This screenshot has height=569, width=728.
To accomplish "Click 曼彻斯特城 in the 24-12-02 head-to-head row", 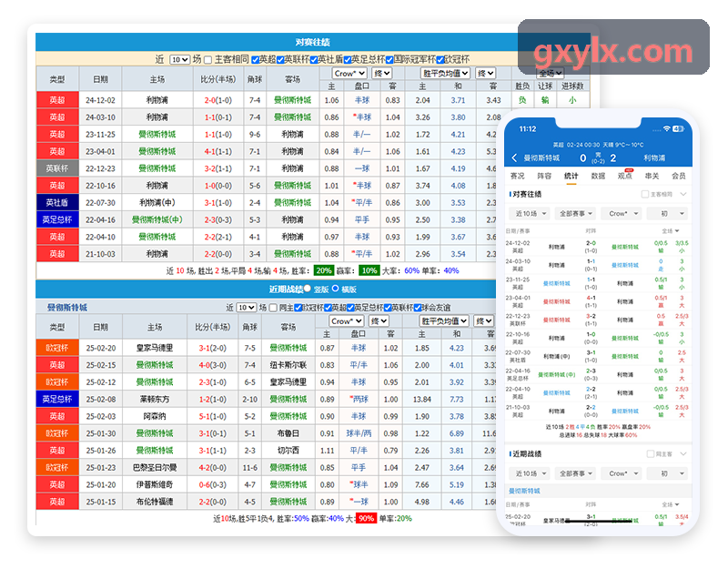I will pyautogui.click(x=292, y=100).
